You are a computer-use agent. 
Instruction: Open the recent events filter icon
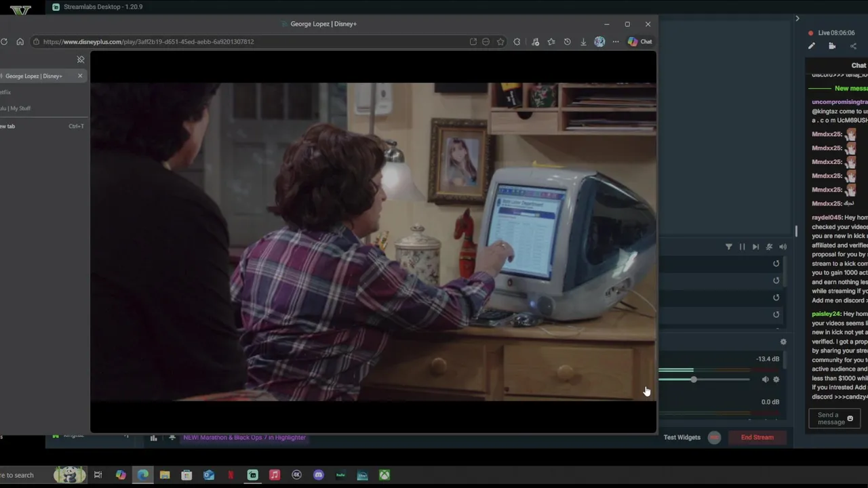(x=729, y=247)
